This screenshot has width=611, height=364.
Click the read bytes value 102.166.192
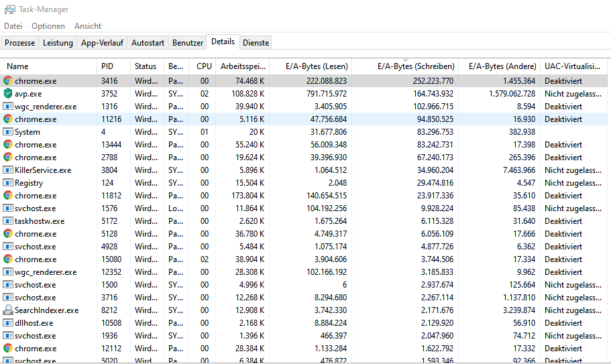pos(327,271)
